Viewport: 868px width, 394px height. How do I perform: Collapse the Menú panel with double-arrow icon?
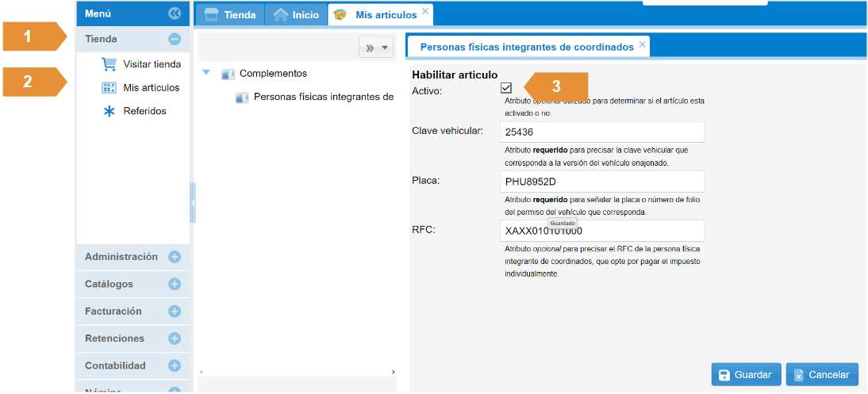(175, 13)
